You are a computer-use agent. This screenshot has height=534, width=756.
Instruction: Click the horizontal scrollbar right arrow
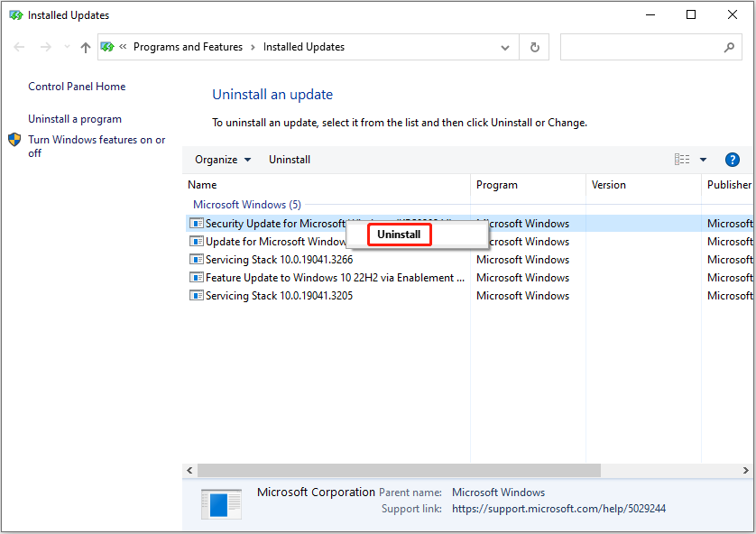(748, 471)
